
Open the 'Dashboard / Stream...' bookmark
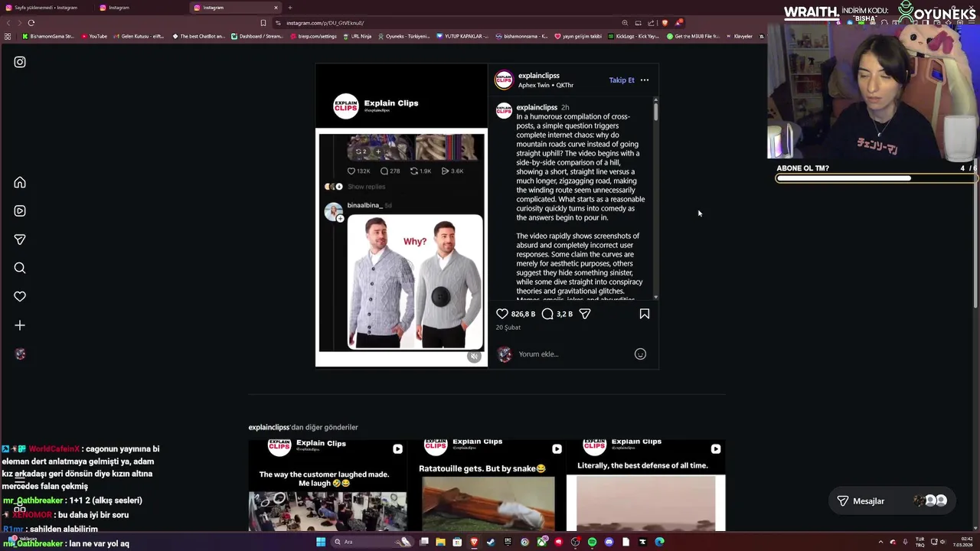(x=257, y=36)
